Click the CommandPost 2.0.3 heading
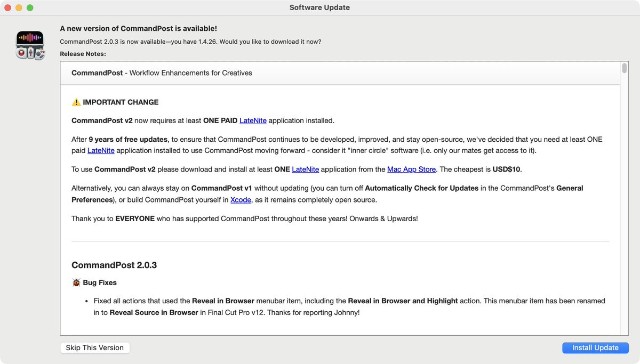The height and width of the screenshot is (364, 640). (114, 265)
